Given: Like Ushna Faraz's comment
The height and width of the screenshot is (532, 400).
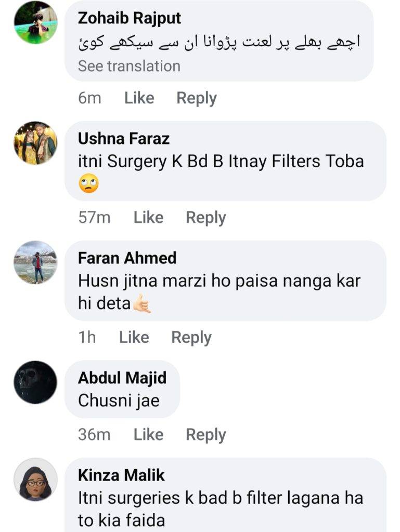Looking at the screenshot, I should (x=148, y=218).
